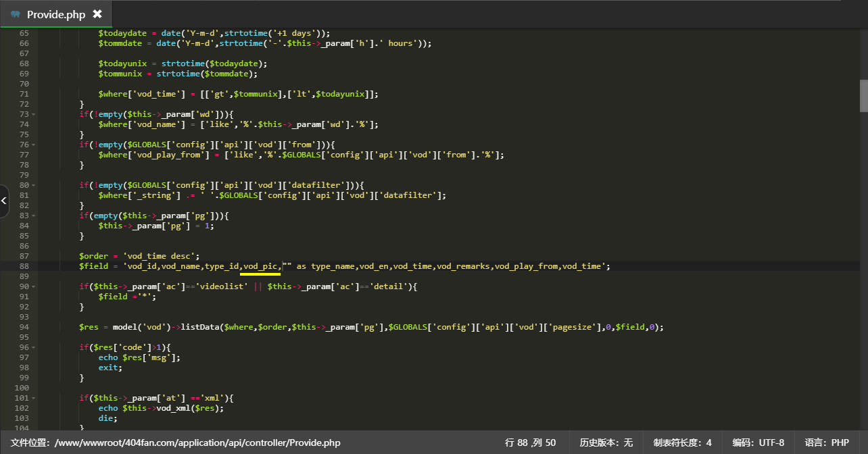The image size is (868, 454).
Task: Collapse the xml block at line 101
Action: point(33,398)
